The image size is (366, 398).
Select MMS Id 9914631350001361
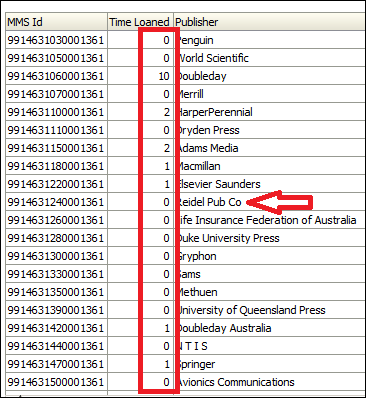(56, 292)
